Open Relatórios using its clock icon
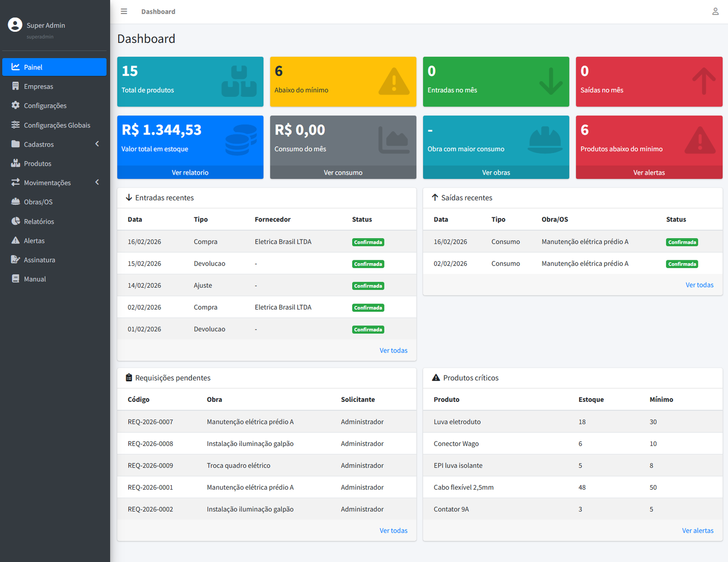 pos(15,221)
